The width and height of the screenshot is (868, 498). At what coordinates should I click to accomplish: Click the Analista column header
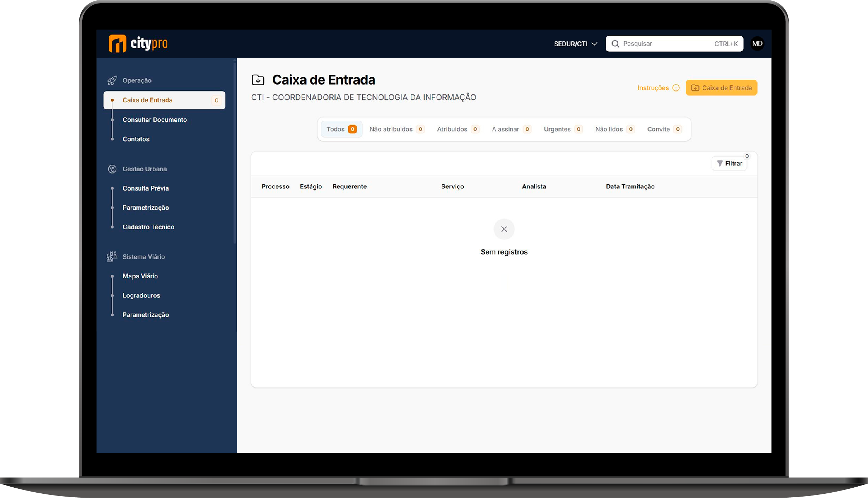point(534,187)
